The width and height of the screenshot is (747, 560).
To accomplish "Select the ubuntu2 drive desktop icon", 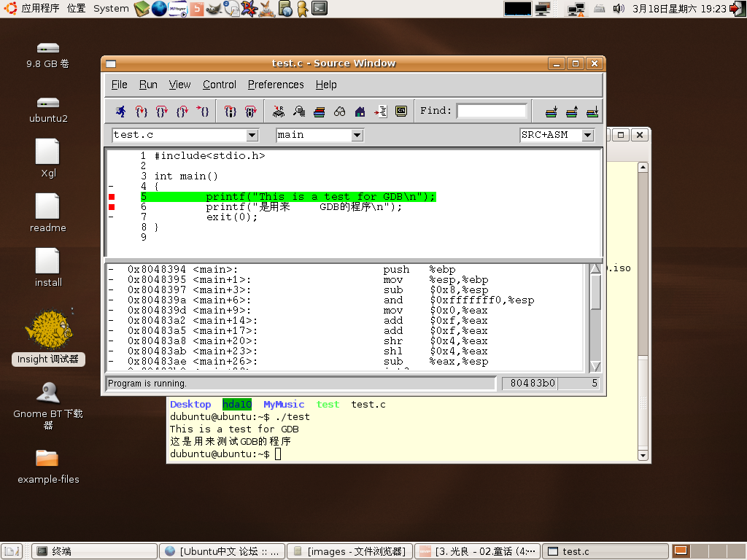I will pyautogui.click(x=48, y=111).
